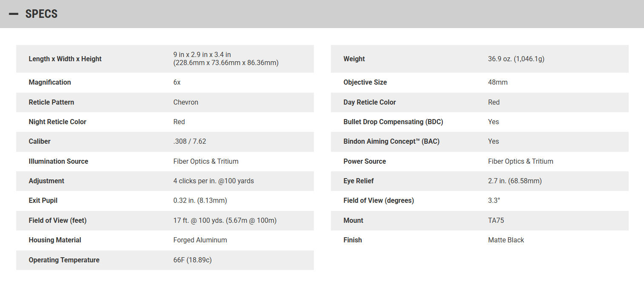Select the Reticle Pattern Chevron value
Viewport: 644px width, 287px height.
(x=185, y=102)
